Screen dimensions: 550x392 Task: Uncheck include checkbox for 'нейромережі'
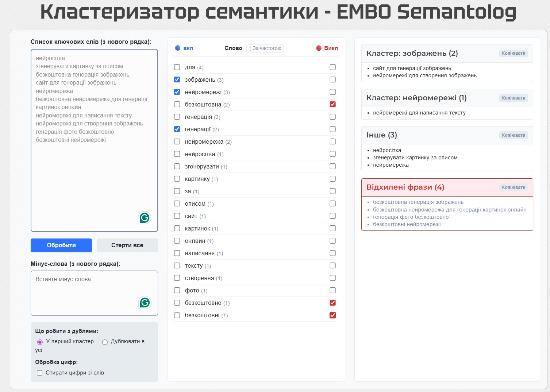click(x=177, y=92)
